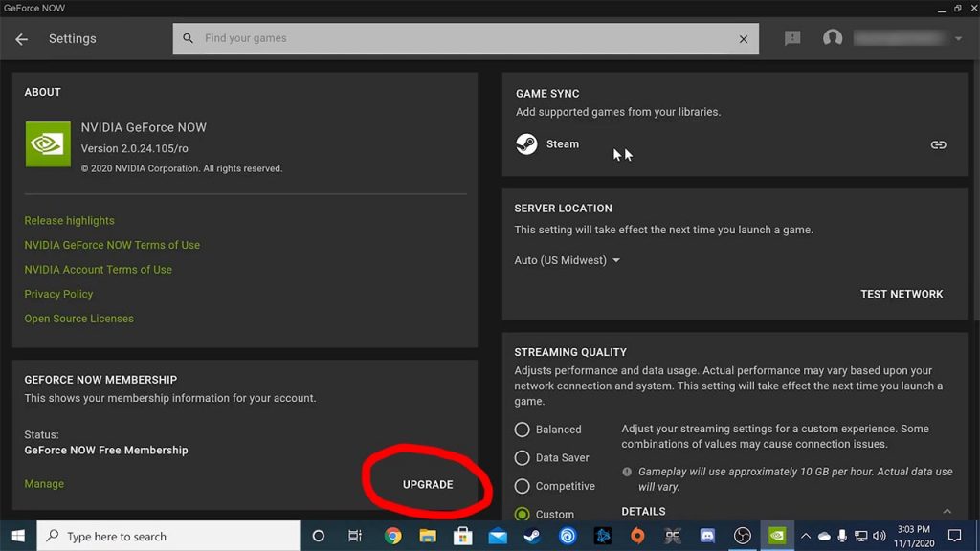980x551 pixels.
Task: Open the network tray icon
Action: tap(860, 536)
